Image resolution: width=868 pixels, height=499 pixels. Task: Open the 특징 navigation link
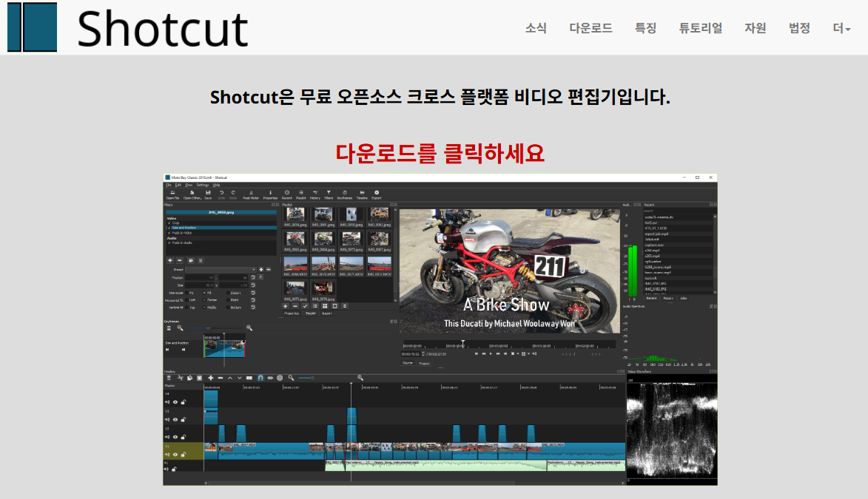point(645,27)
